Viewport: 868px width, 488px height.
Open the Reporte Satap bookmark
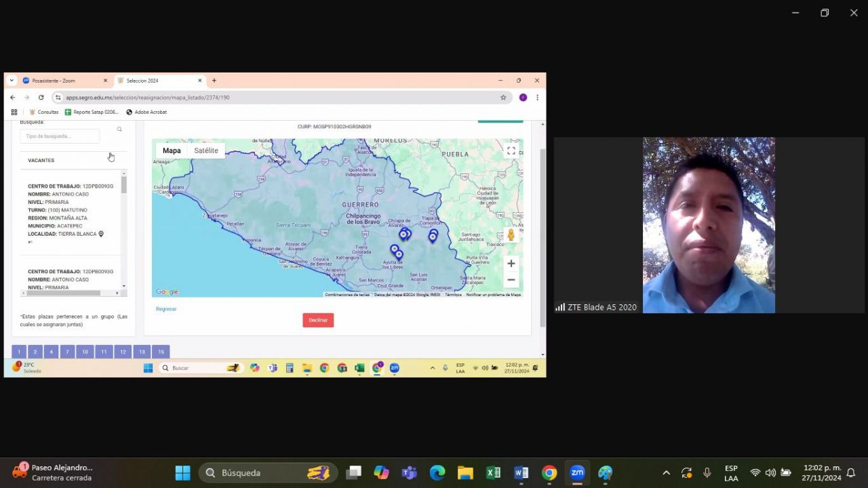click(92, 112)
